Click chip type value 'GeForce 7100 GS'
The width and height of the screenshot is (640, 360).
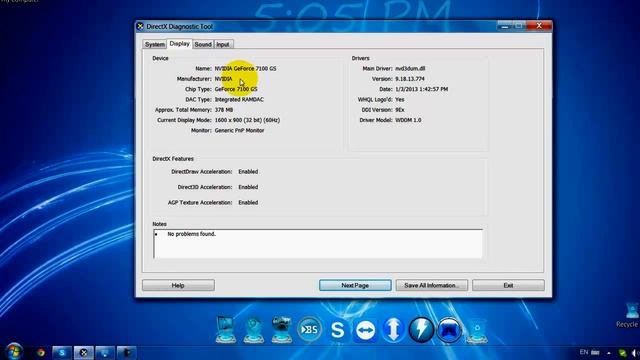point(236,89)
